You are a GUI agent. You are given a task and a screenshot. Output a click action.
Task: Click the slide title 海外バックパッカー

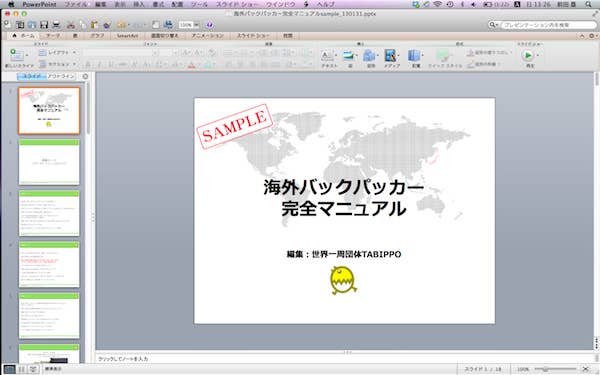344,188
